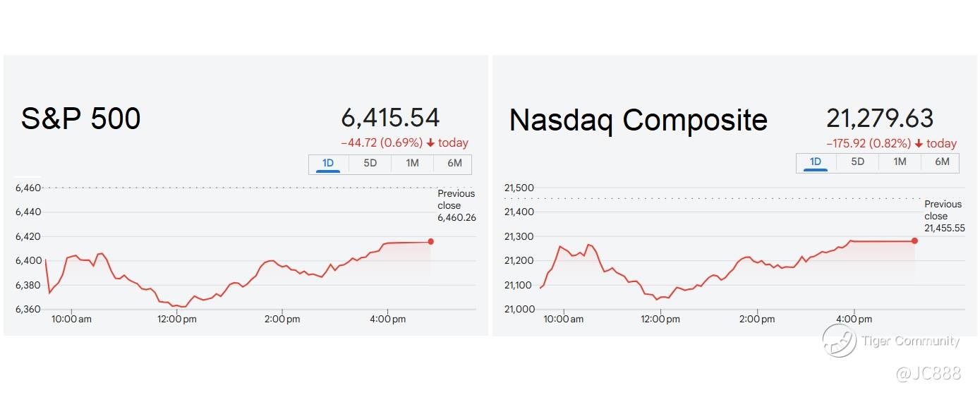Viewport: 980px width, 395px height.
Task: Switch S&P 500 chart to 1M
Action: (413, 164)
